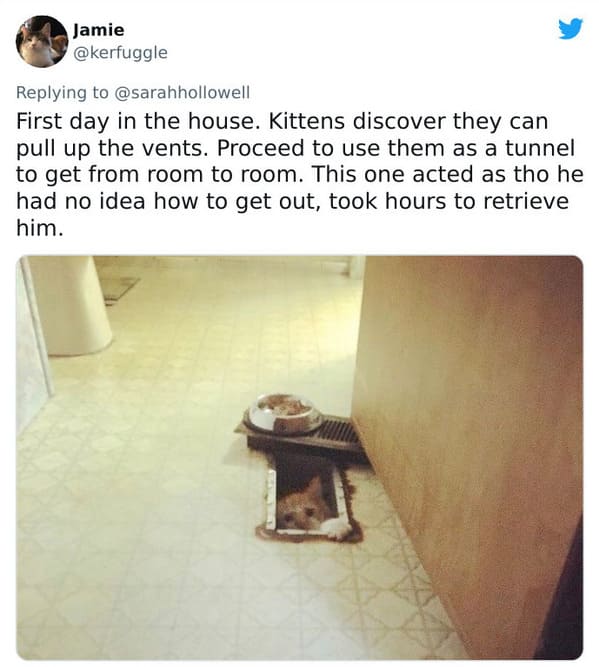Select the word 'Kittens' in the tweet

(x=306, y=121)
